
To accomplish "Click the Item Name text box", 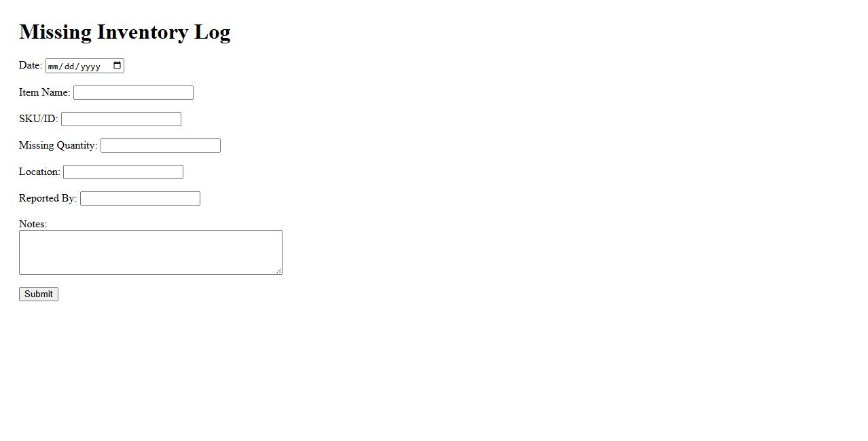I will click(x=133, y=93).
